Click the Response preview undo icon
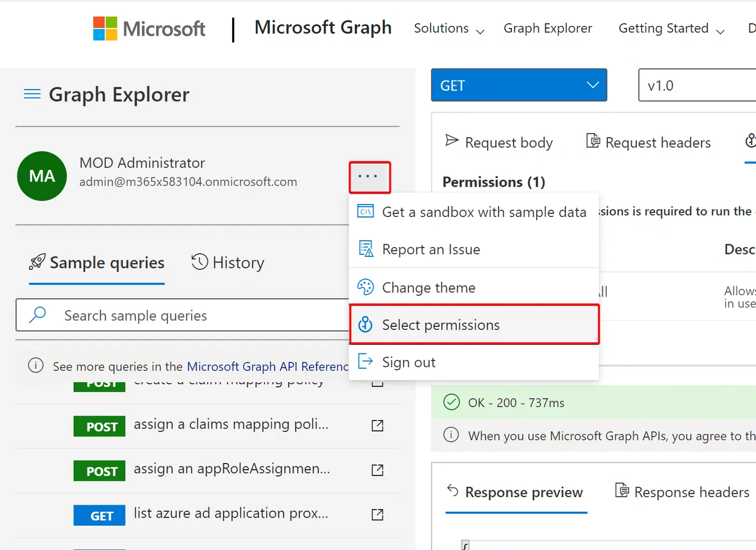The image size is (756, 550). coord(453,491)
